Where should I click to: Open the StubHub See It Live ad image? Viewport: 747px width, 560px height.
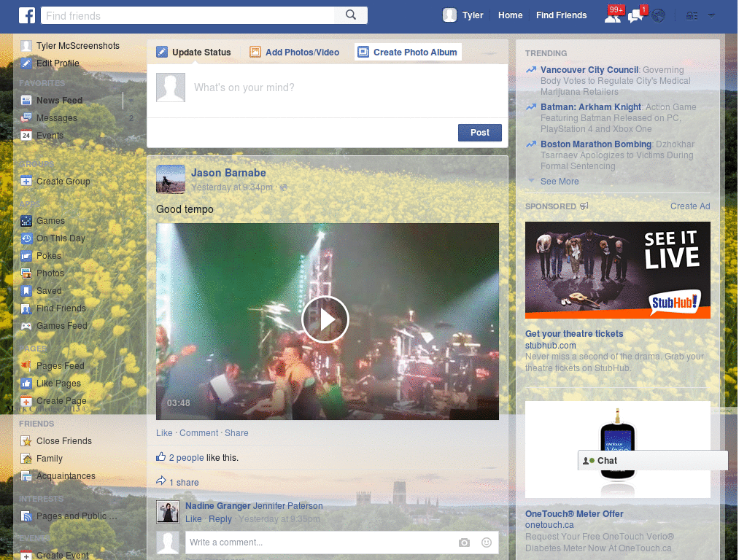[x=617, y=270]
